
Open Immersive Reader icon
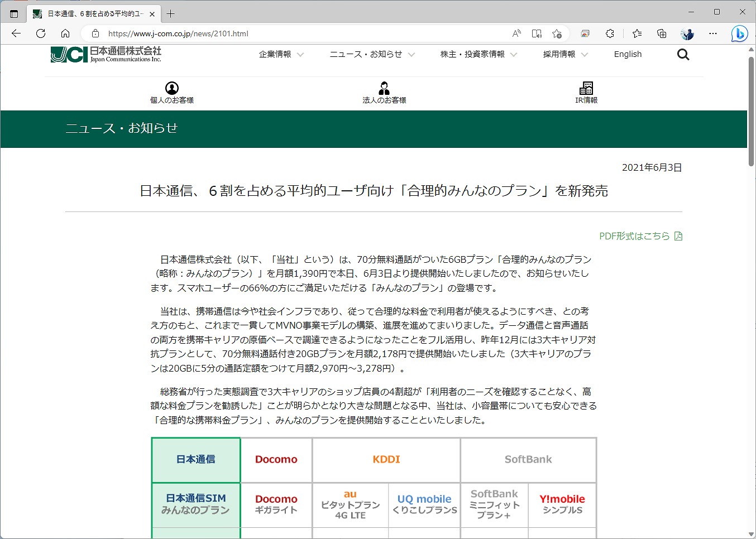[x=537, y=33]
